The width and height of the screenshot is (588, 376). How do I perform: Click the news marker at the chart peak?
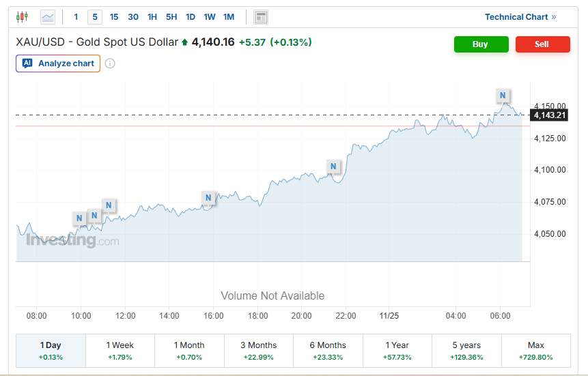503,96
